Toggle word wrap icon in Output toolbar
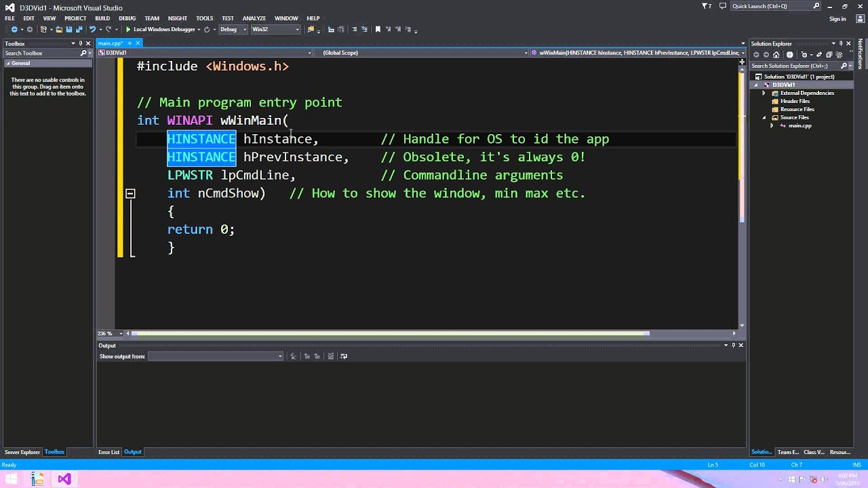Screen dimensions: 868x488 (344, 356)
